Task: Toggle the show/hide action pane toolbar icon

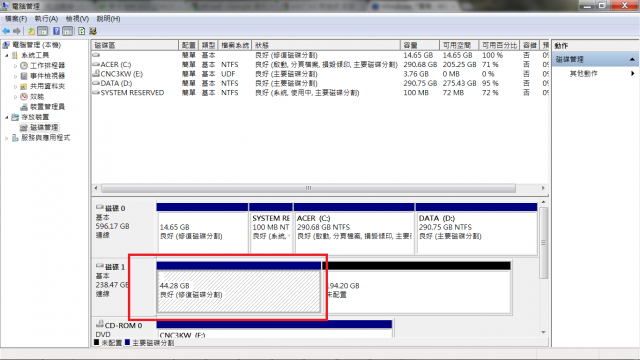Action: tap(68, 31)
